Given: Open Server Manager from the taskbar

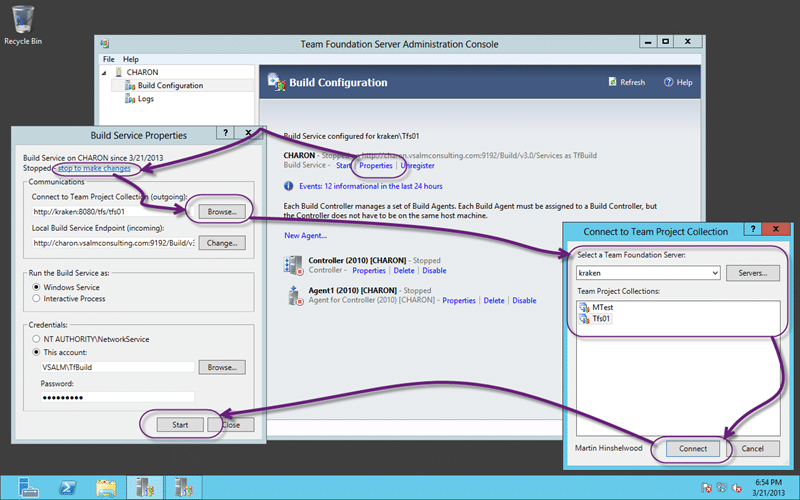Looking at the screenshot, I should pyautogui.click(x=28, y=488).
